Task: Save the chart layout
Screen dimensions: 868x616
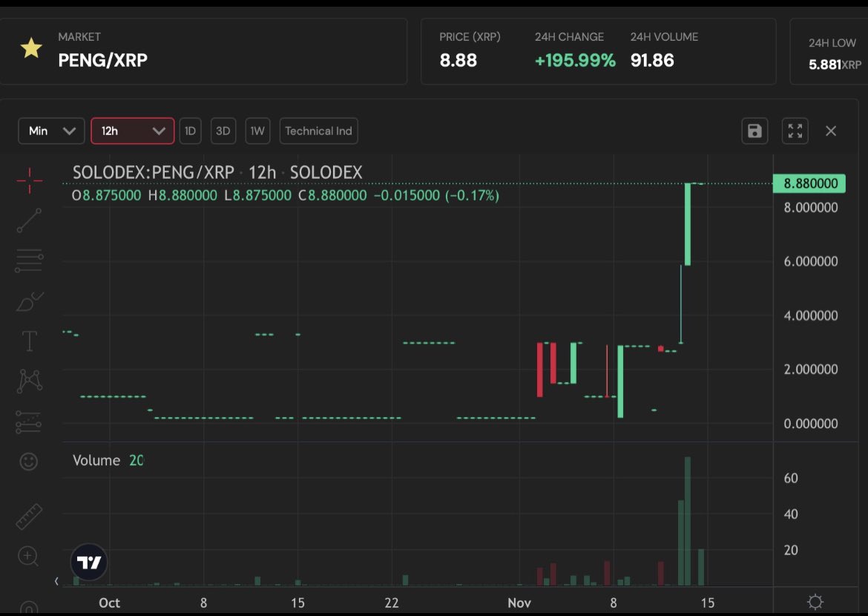Action: (754, 131)
